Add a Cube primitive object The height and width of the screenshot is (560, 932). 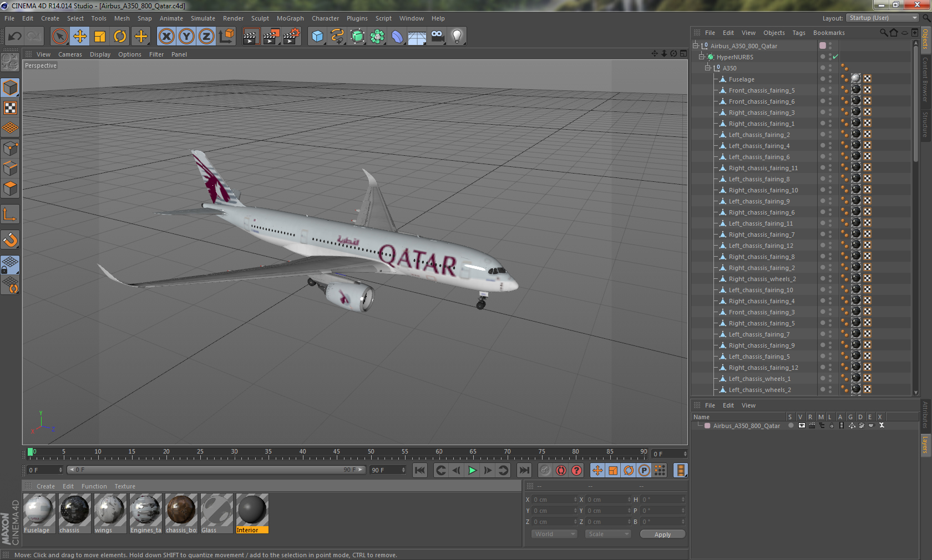[317, 37]
